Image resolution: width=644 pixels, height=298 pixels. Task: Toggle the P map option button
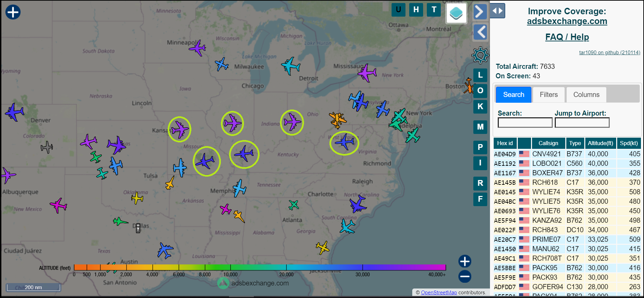480,147
